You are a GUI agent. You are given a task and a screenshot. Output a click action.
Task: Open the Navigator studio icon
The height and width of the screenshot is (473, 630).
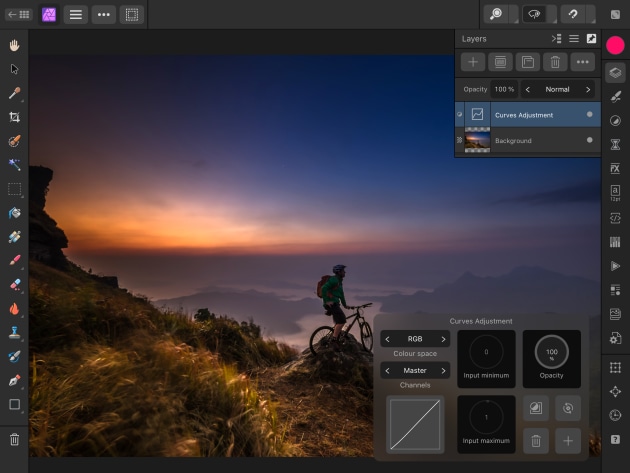(x=615, y=391)
